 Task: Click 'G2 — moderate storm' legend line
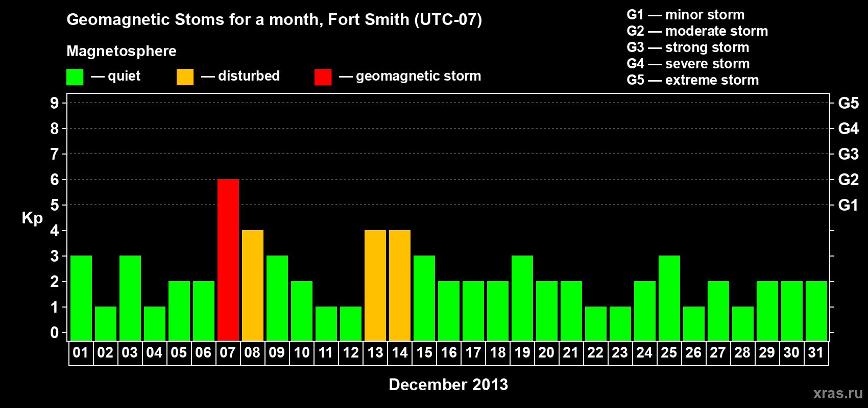[697, 31]
